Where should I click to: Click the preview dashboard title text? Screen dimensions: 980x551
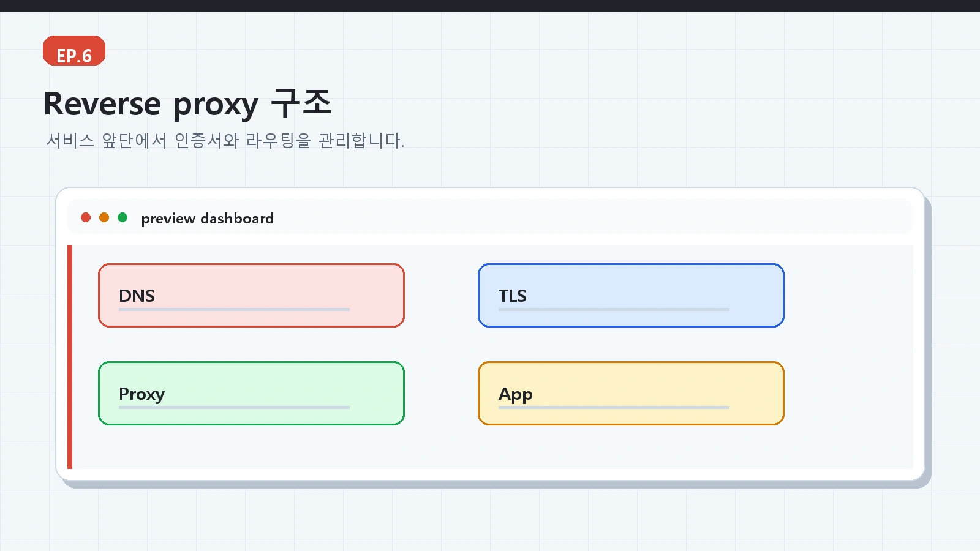click(x=207, y=219)
